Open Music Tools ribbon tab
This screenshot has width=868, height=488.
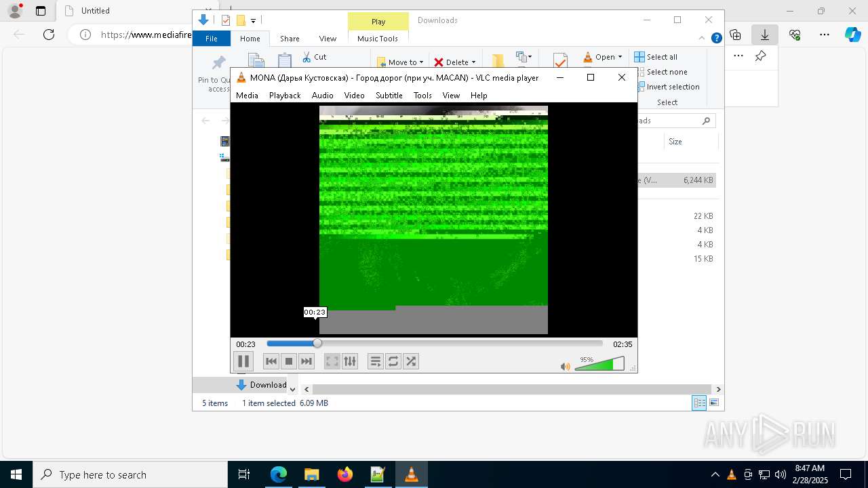(378, 39)
